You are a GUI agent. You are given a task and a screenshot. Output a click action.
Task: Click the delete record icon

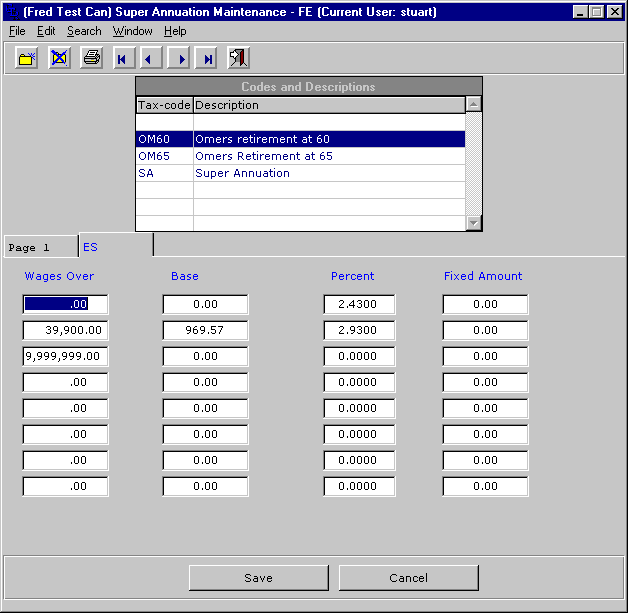tap(59, 59)
